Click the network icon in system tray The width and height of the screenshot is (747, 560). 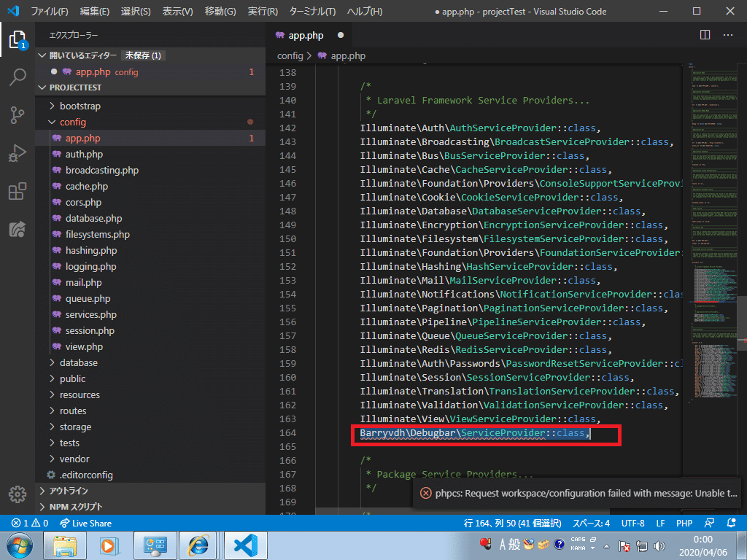coord(642,545)
